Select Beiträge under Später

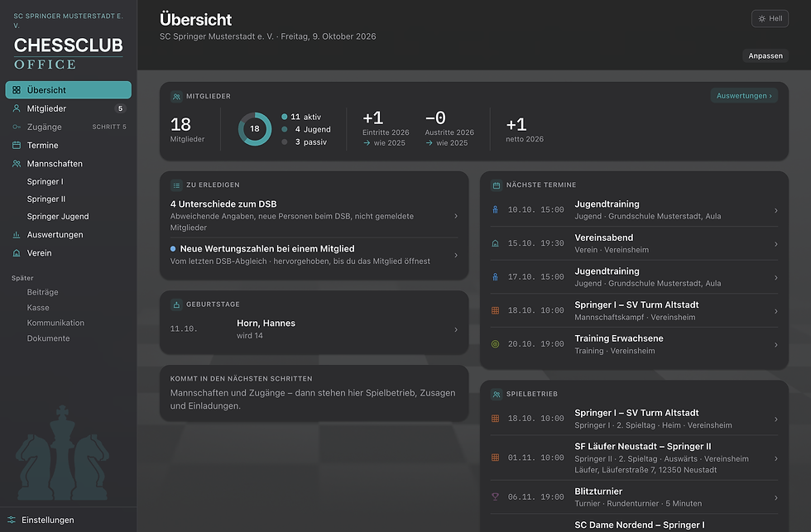click(42, 292)
